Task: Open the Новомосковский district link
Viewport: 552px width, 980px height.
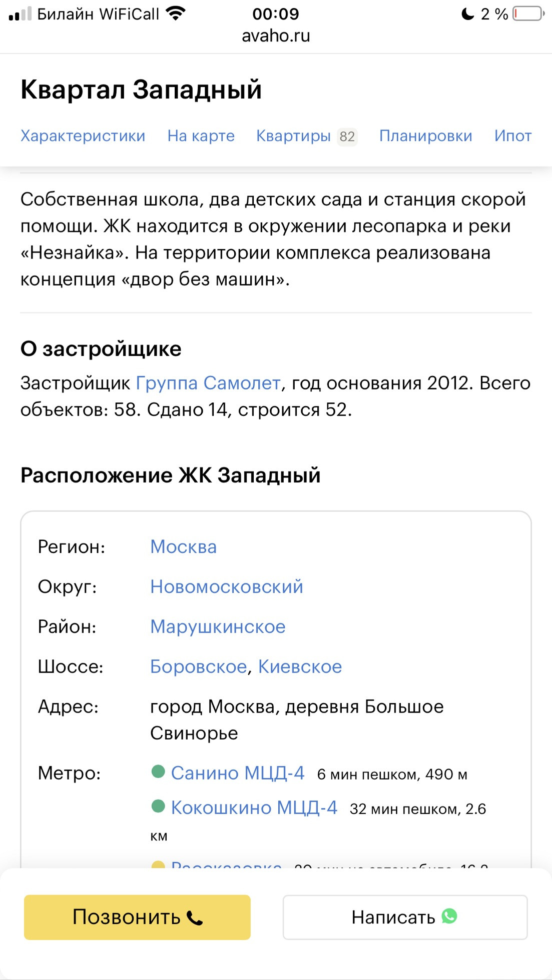Action: click(226, 586)
